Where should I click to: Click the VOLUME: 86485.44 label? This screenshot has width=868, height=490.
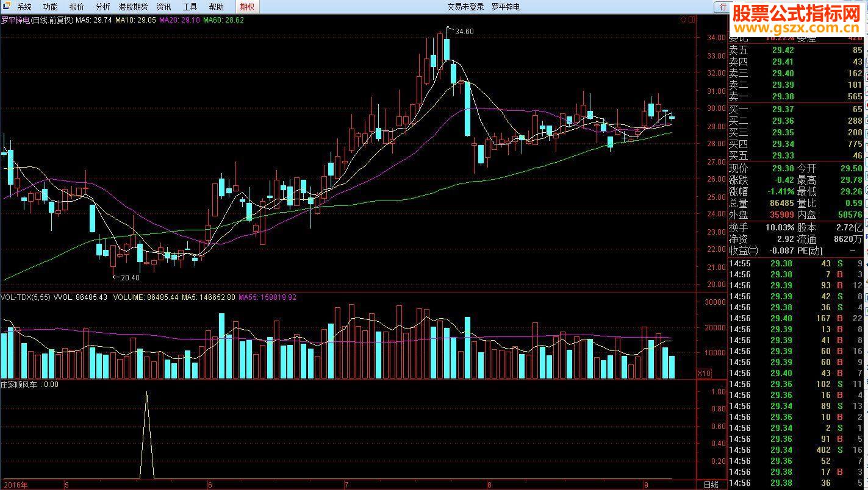145,297
